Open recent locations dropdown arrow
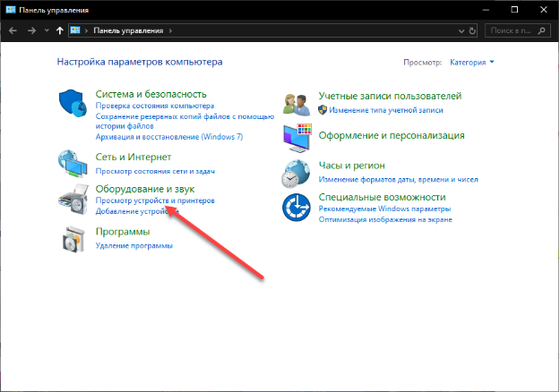 click(47, 30)
